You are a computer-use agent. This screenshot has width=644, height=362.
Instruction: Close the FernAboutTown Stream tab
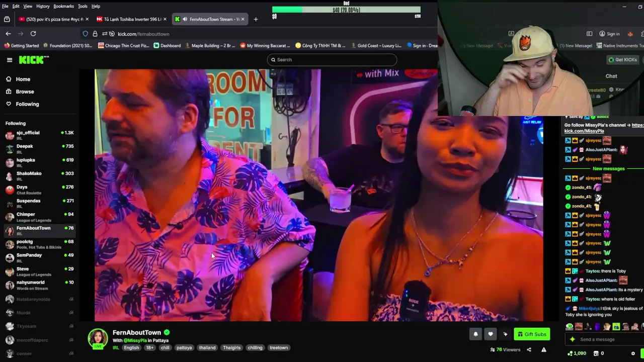(x=243, y=19)
